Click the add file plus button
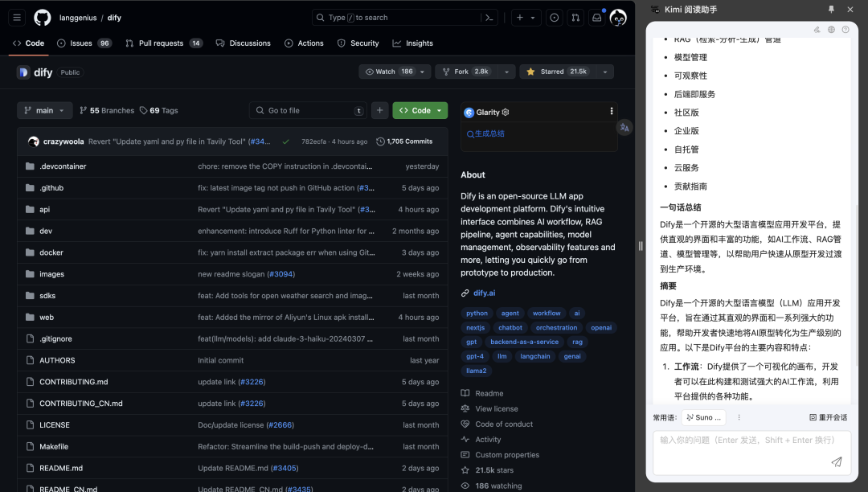Viewport: 868px width, 492px height. [x=379, y=111]
